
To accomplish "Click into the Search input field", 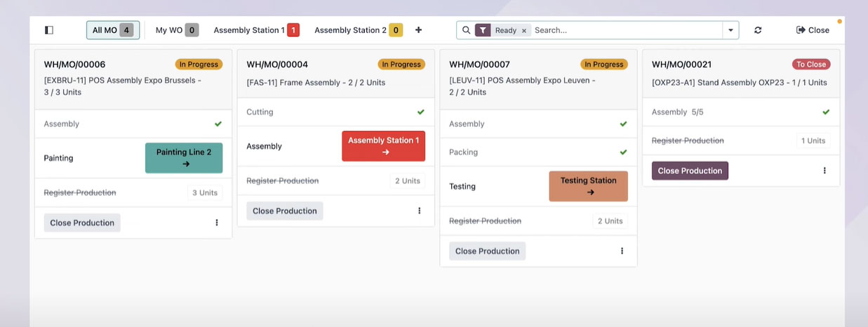I will pos(625,30).
